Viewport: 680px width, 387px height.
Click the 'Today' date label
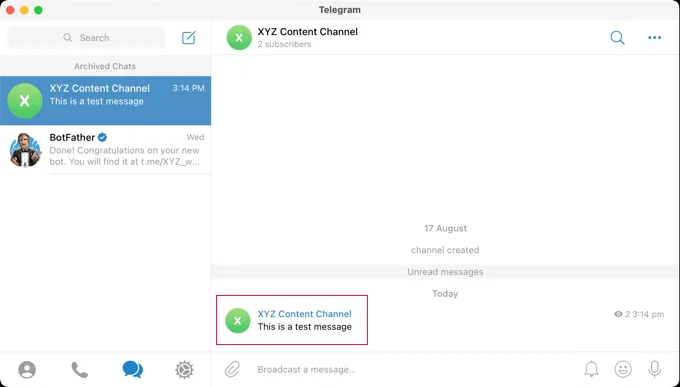click(445, 294)
